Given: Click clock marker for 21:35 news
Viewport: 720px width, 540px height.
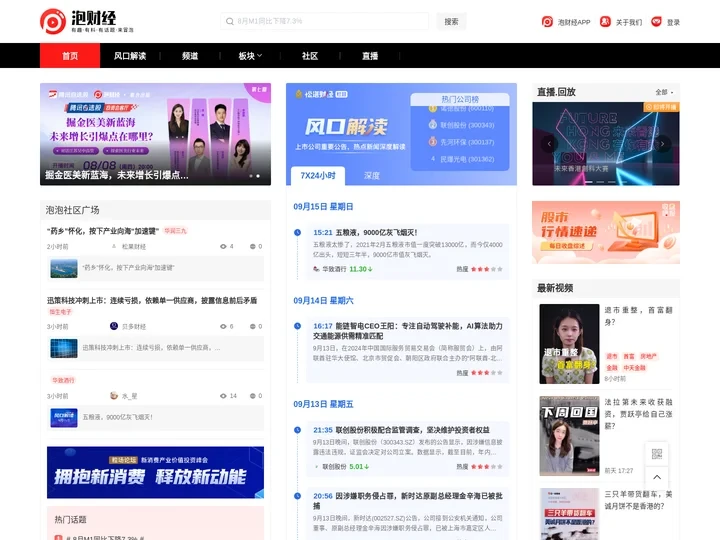Looking at the screenshot, I should [x=298, y=430].
